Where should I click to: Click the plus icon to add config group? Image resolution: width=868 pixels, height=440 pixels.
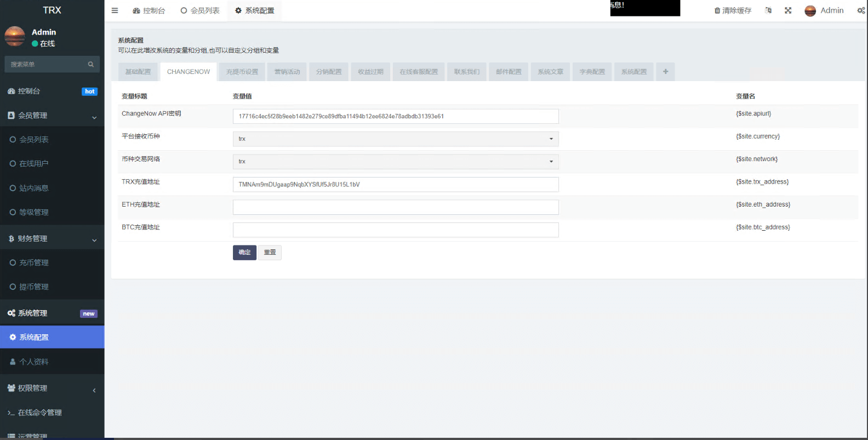tap(665, 72)
